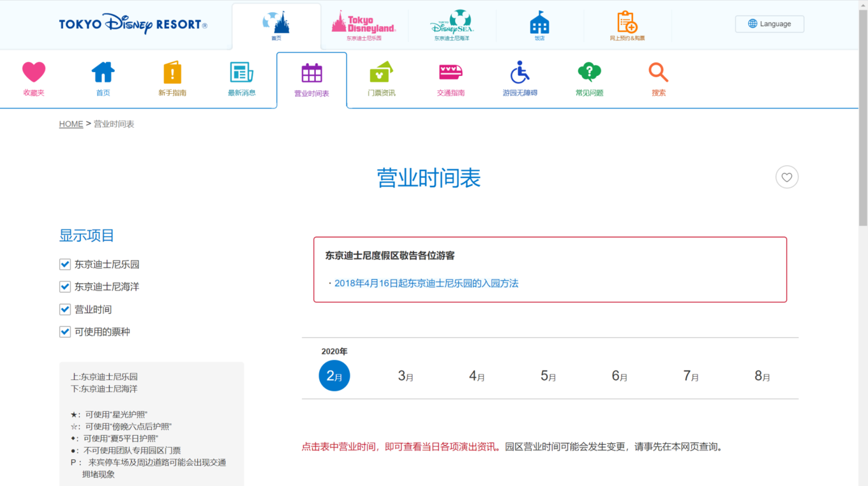Select the 2月 month tab
Image resolution: width=868 pixels, height=486 pixels.
coord(334,376)
